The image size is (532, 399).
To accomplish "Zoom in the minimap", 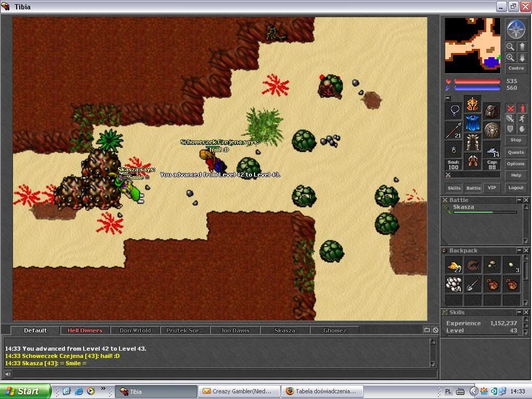I will click(x=510, y=58).
